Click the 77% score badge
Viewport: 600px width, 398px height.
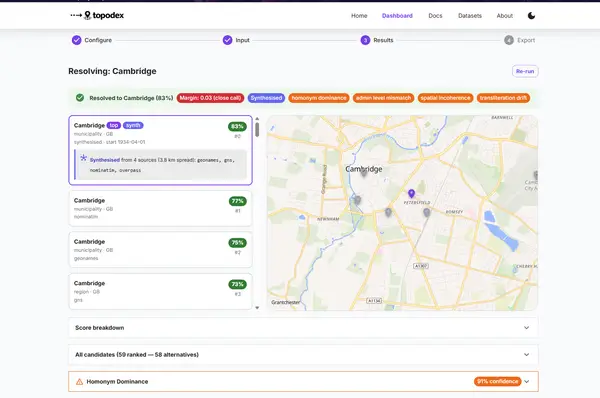point(237,201)
